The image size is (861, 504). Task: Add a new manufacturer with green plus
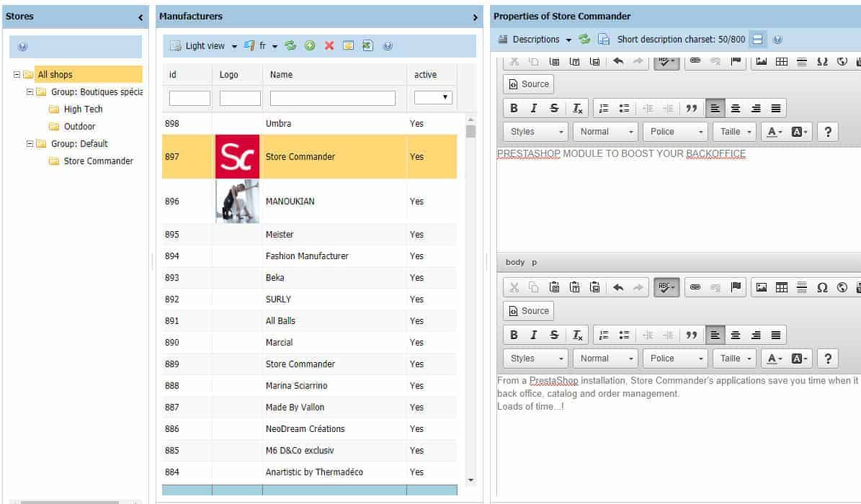[x=310, y=45]
